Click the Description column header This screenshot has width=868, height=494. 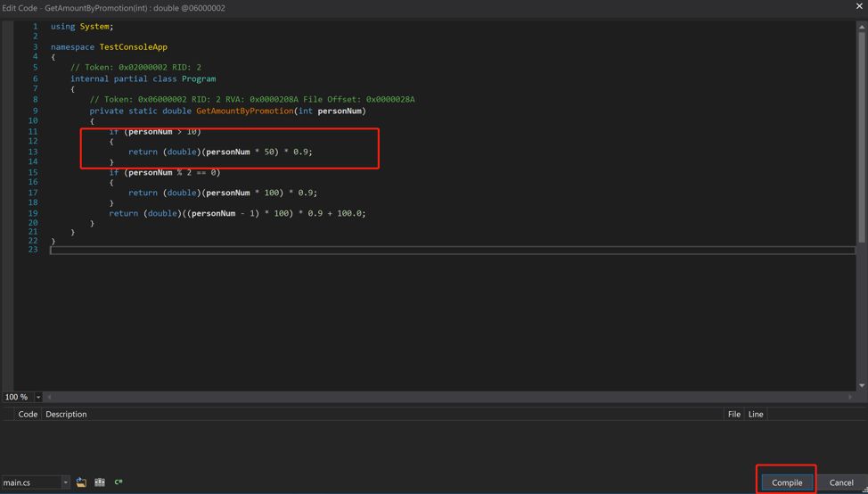coord(66,414)
